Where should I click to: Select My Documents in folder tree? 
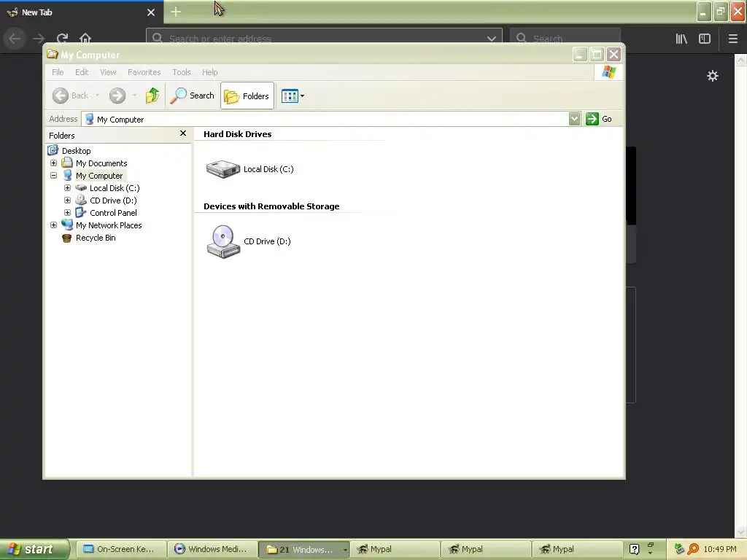[x=101, y=163]
